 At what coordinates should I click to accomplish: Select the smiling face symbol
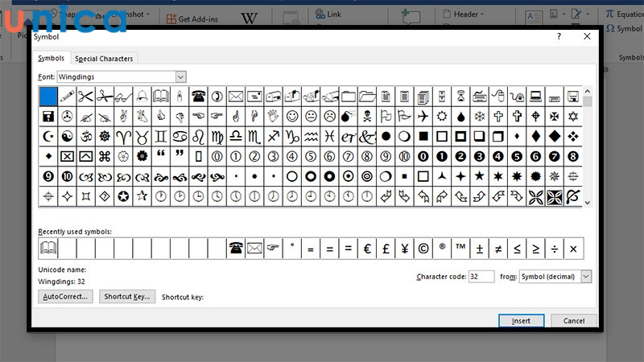pos(292,117)
